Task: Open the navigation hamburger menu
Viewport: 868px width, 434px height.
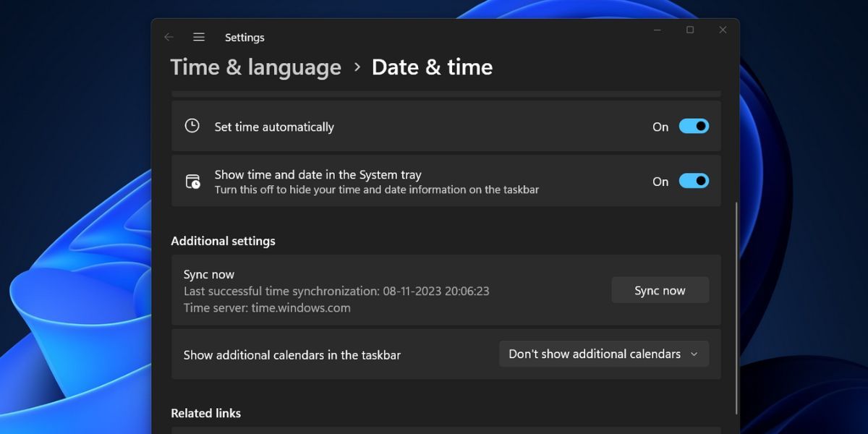Action: click(x=198, y=37)
